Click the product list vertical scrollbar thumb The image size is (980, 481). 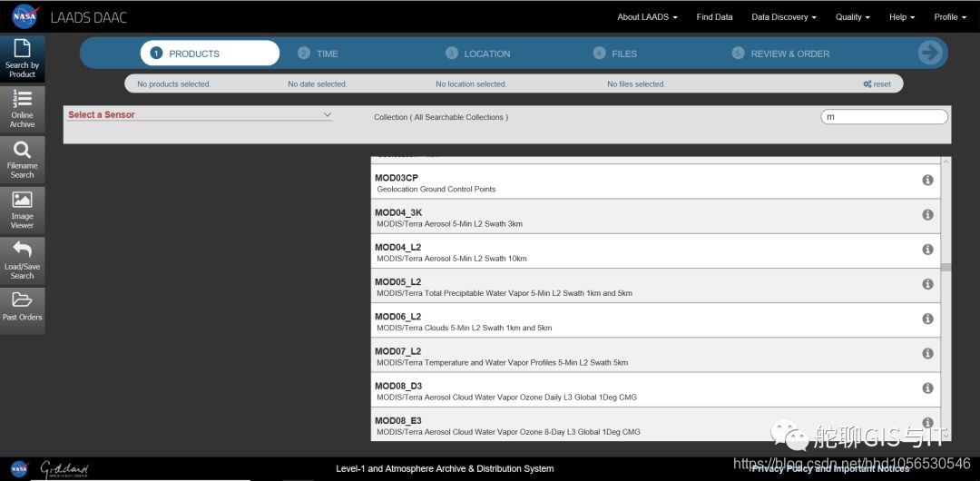(946, 267)
